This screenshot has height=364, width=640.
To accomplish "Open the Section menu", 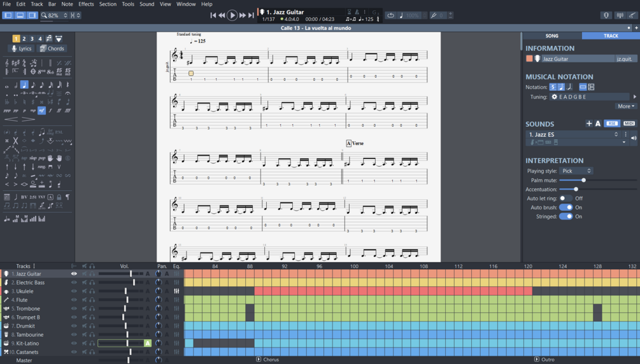I will 108,4.
